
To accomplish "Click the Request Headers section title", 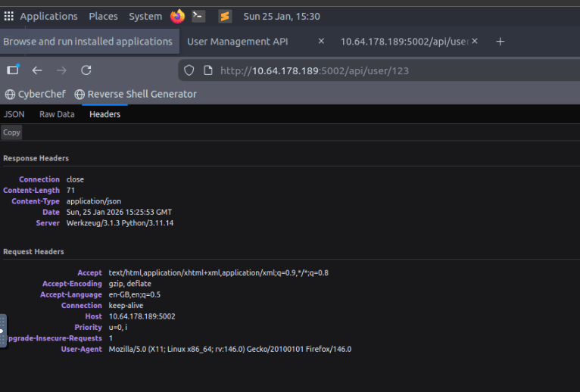I will 33,252.
